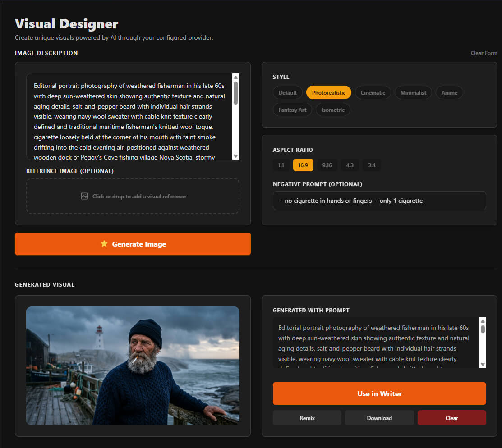Click the generated fisherman image preview
Image resolution: width=502 pixels, height=448 pixels.
click(133, 366)
